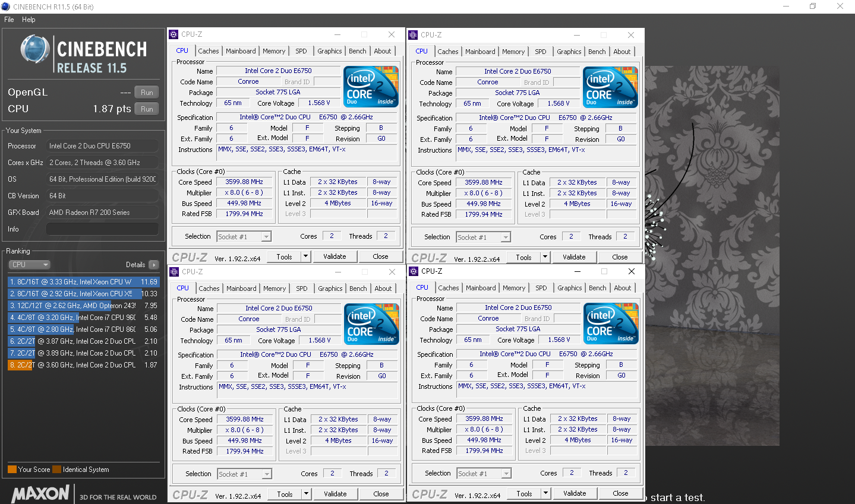The width and height of the screenshot is (855, 504).
Task: Click Close button at bottom of bottom-left CPU-Z
Action: (x=381, y=494)
